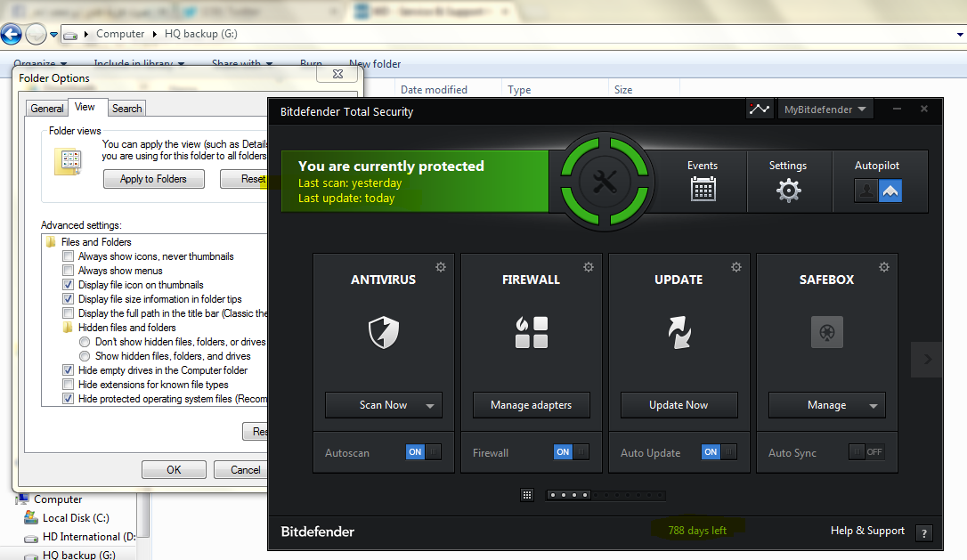The image size is (967, 560).
Task: Open the modules grid overview icon
Action: [526, 495]
